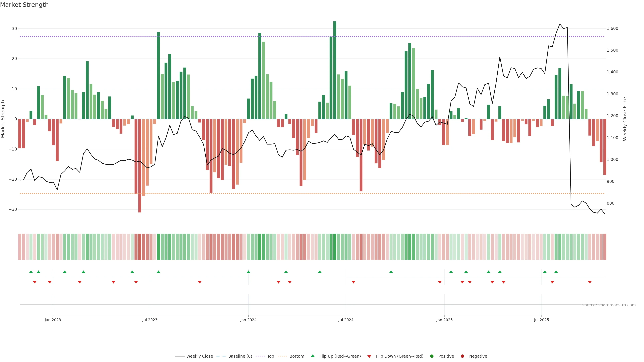This screenshot has width=644, height=362.
Task: Click the dark red Negative legend circle
Action: pyautogui.click(x=462, y=356)
